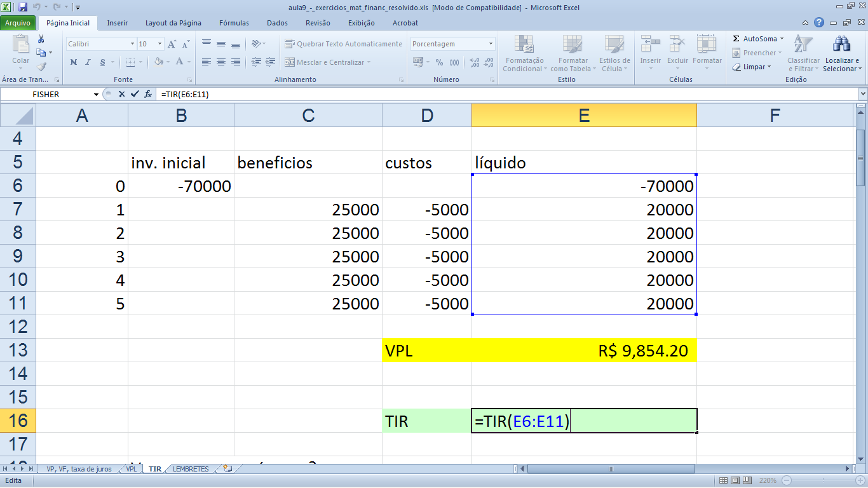Click the Cut scissors icon
The height and width of the screenshot is (488, 868).
[41, 39]
